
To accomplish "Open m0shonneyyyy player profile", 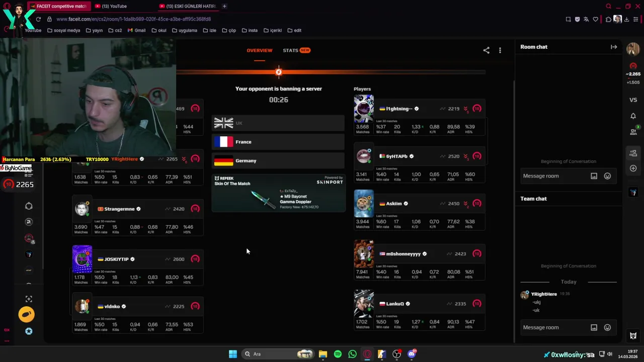I will tap(403, 254).
